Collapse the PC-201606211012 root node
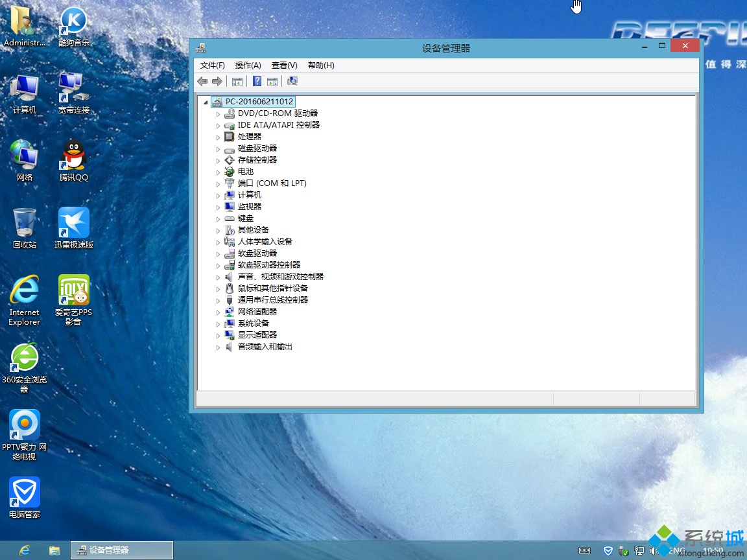The image size is (747, 560). [x=206, y=102]
